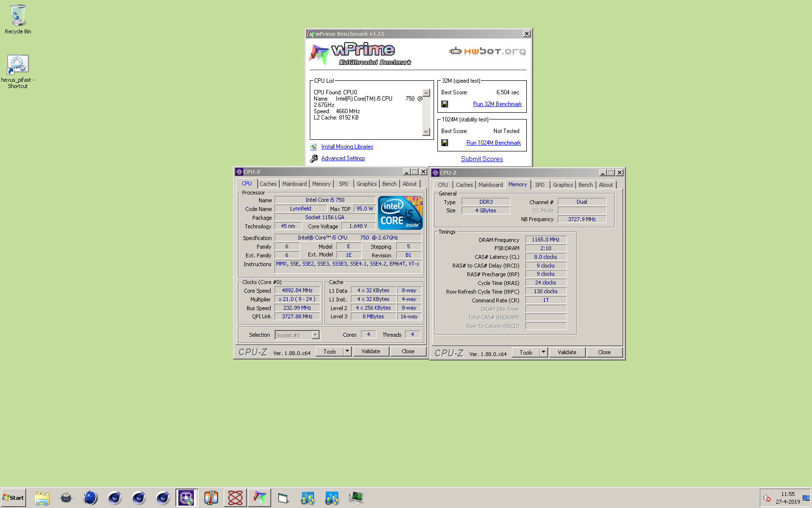Open the SPD tab in left CPU-Z
This screenshot has width=812, height=508.
(344, 184)
